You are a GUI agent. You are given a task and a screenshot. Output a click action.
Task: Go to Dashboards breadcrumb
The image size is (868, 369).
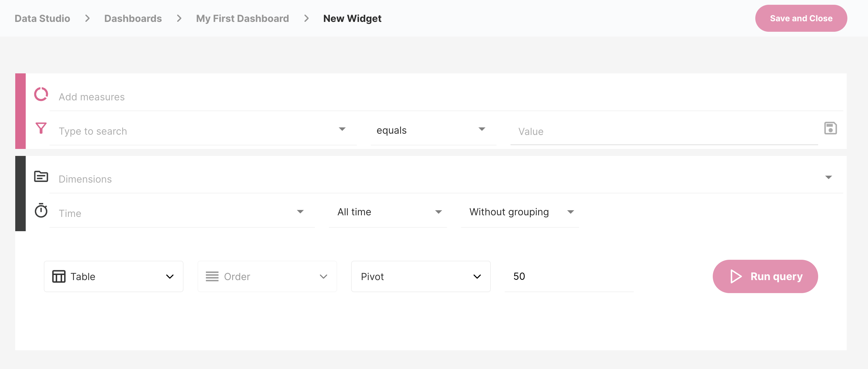click(133, 18)
